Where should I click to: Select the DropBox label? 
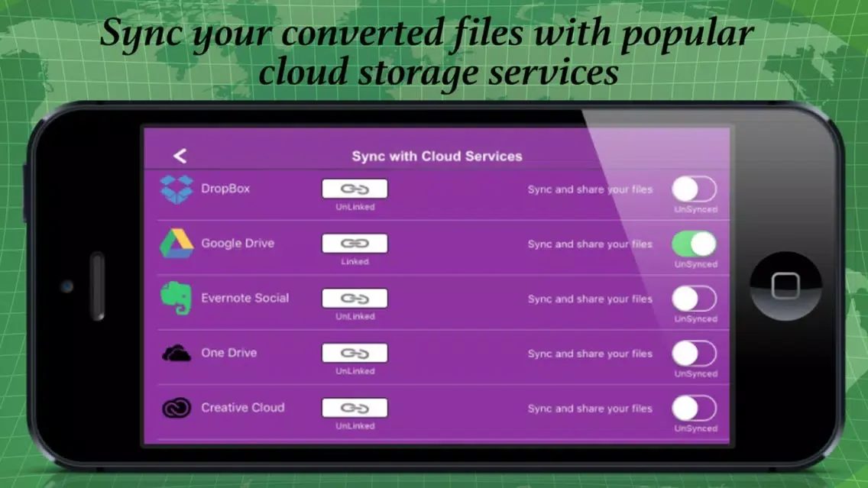coord(225,189)
